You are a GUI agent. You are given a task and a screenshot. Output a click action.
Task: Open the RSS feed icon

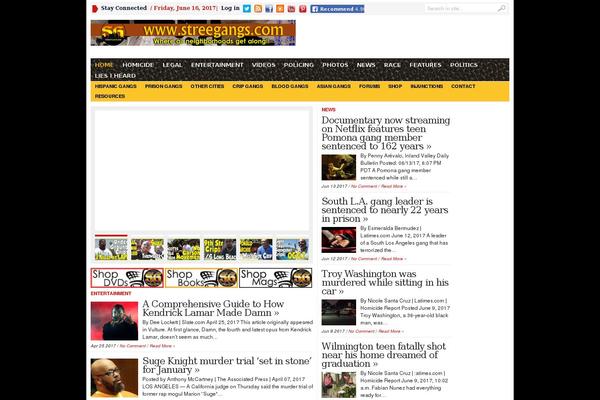258,8
